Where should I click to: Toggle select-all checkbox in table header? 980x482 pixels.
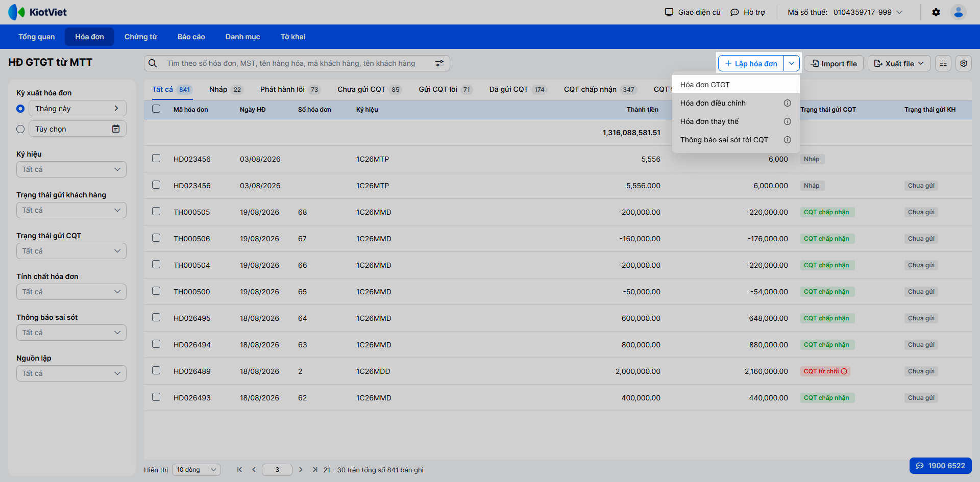click(x=156, y=109)
